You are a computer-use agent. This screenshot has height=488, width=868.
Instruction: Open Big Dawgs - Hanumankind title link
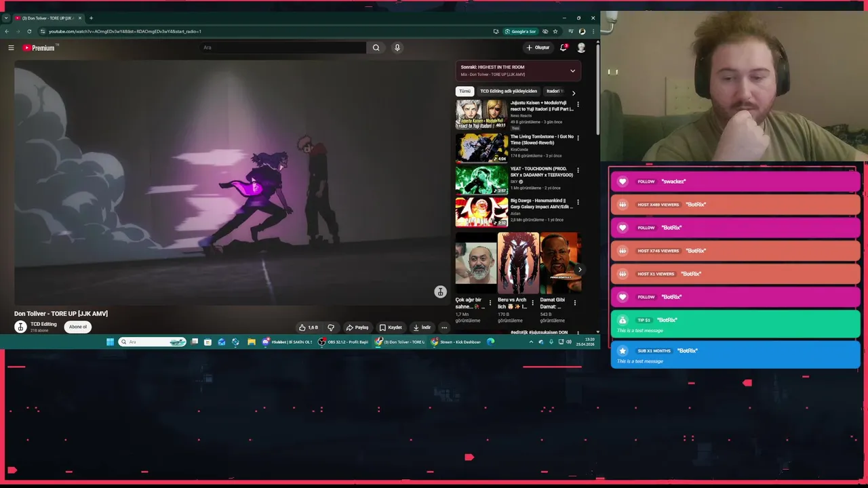(x=542, y=204)
